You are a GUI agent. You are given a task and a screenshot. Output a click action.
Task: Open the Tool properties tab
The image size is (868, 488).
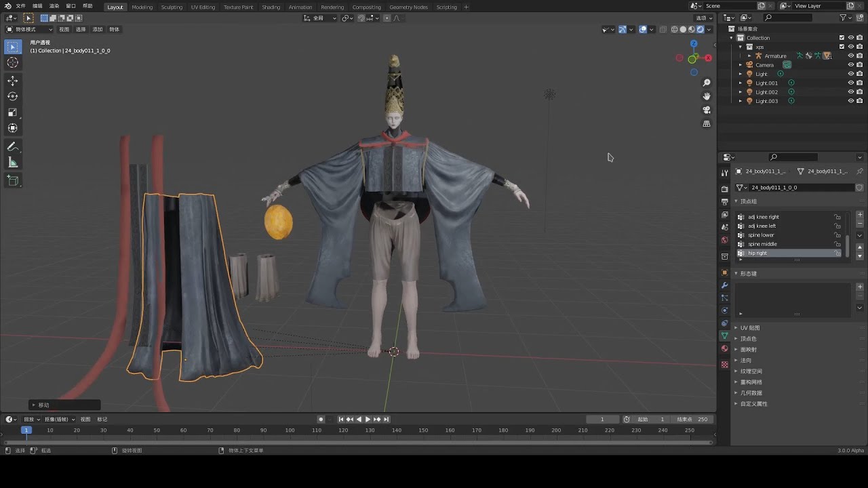pos(724,173)
